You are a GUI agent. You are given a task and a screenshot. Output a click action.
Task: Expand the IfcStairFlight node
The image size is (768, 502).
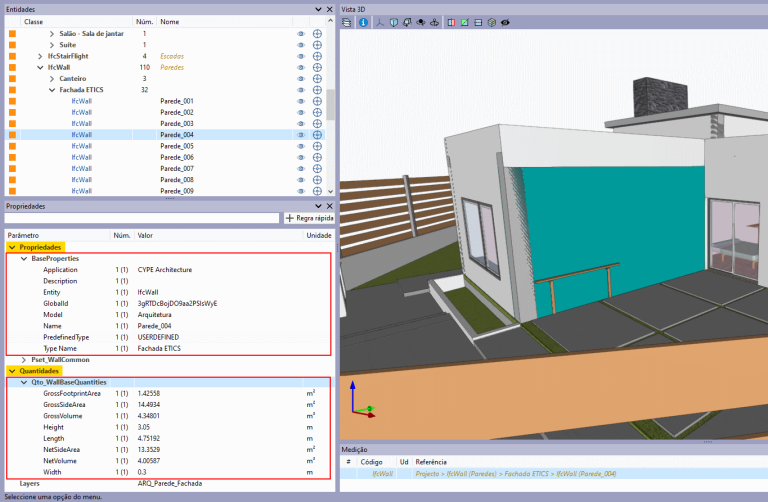coord(40,56)
